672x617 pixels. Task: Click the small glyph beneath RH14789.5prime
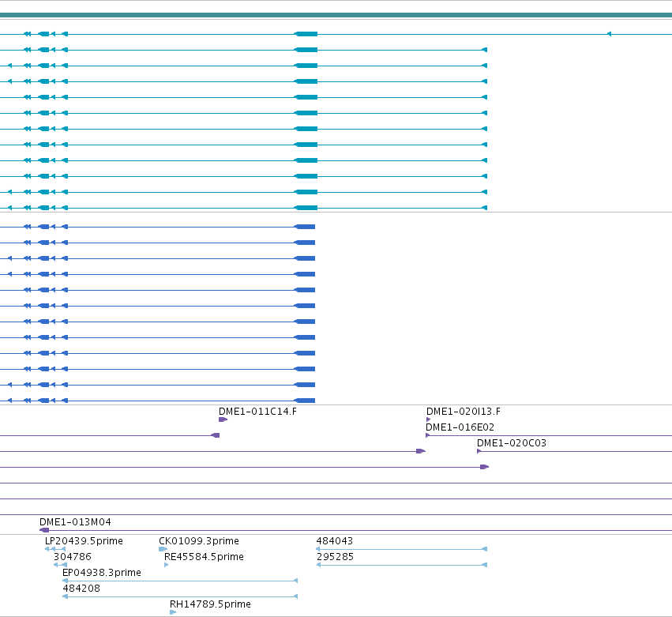(x=173, y=612)
